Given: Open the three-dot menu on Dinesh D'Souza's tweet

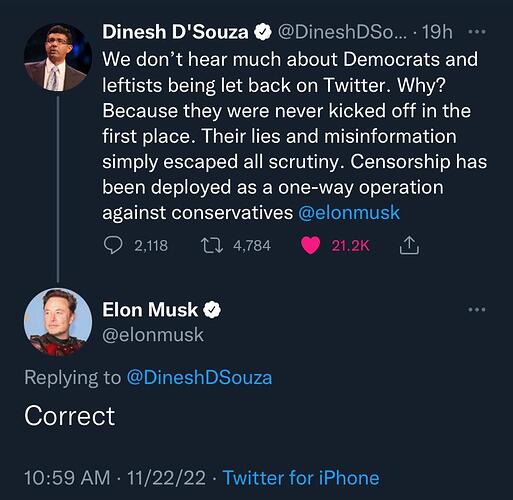Looking at the screenshot, I should (x=477, y=32).
